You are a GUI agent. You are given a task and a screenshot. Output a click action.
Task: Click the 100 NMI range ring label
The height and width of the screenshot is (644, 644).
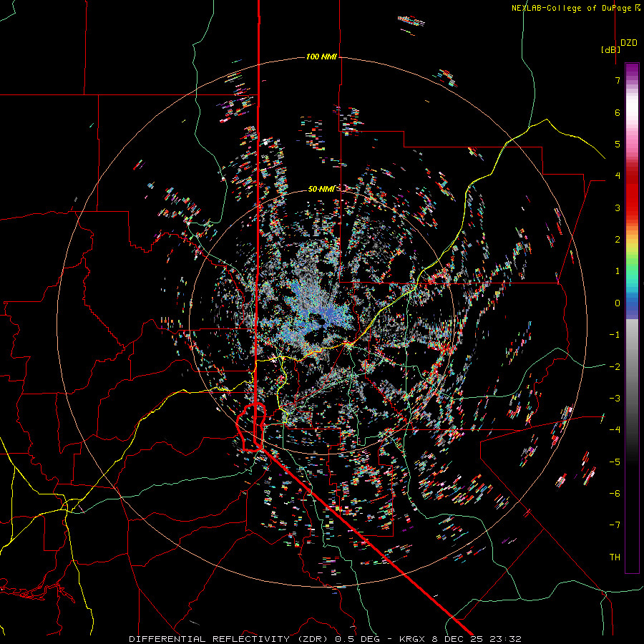pos(321,57)
